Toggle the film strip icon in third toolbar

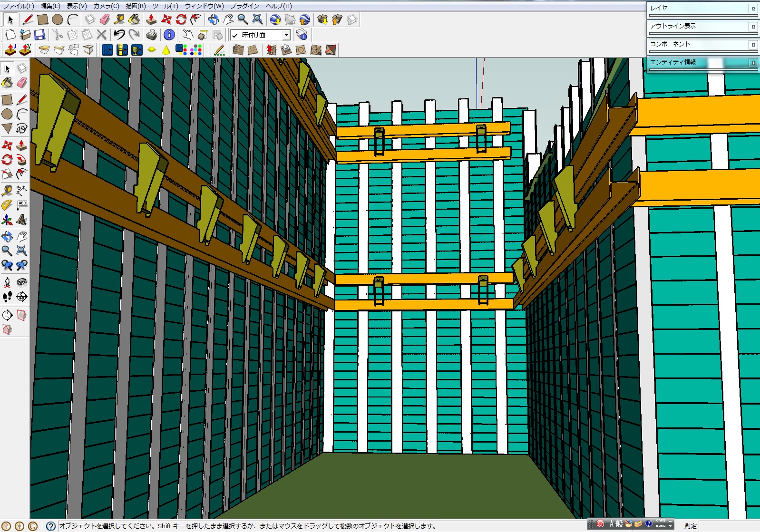coord(122,50)
